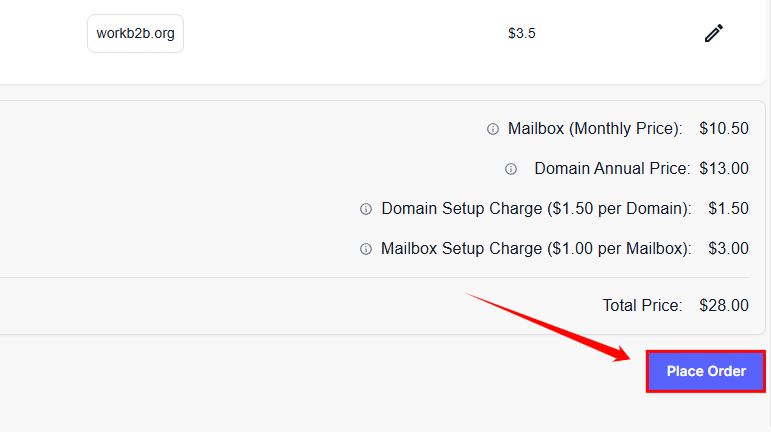Click the Mailbox Setup Charge label text
Viewport: 771px width, 432px height.
point(536,249)
